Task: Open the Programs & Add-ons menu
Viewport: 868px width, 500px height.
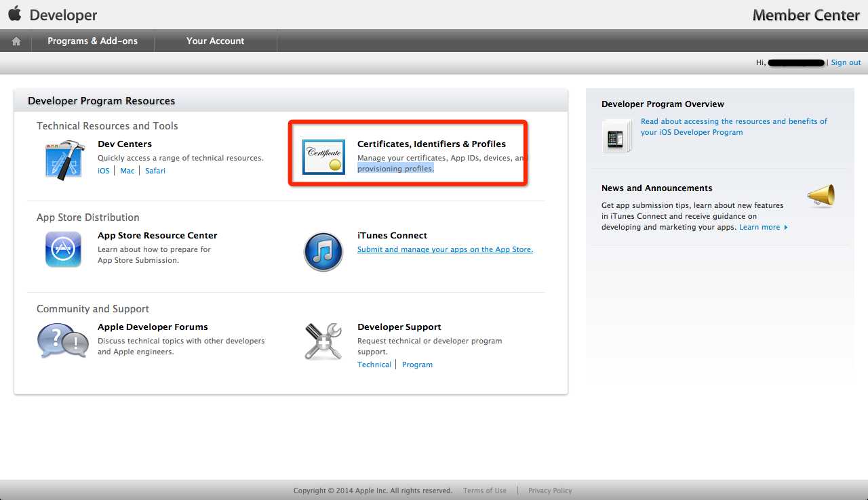Action: pyautogui.click(x=92, y=41)
